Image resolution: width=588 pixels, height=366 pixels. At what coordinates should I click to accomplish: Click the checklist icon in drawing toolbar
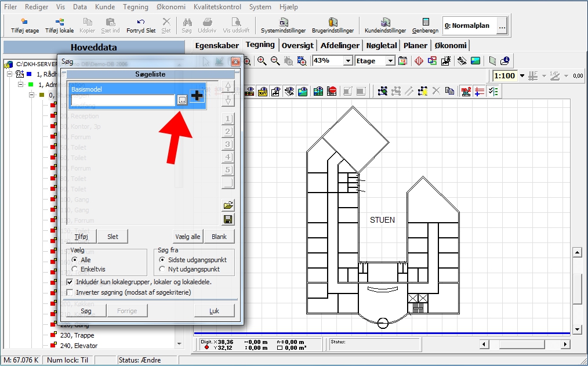tap(493, 91)
